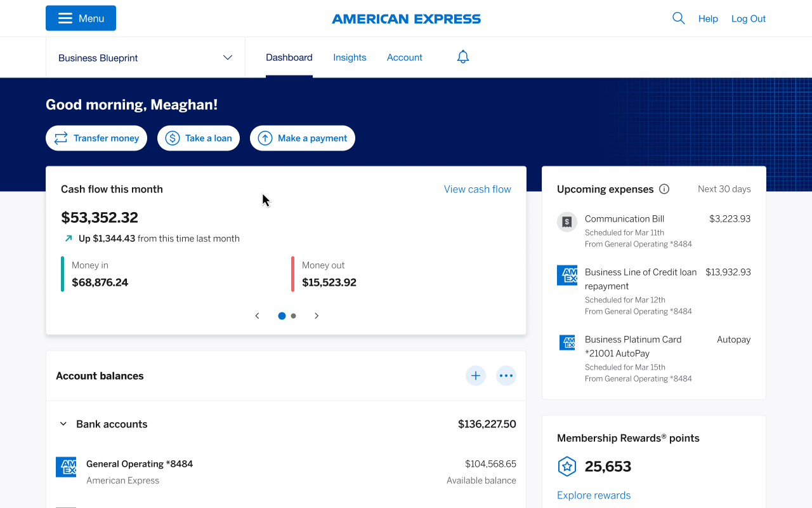The image size is (812, 508).
Task: Go to previous cash flow slide arrow
Action: click(x=257, y=316)
